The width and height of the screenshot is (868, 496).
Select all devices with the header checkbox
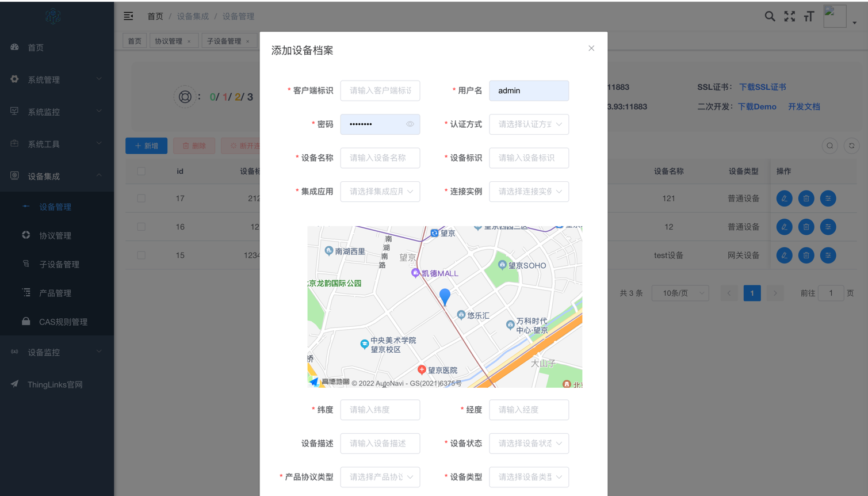(x=141, y=171)
